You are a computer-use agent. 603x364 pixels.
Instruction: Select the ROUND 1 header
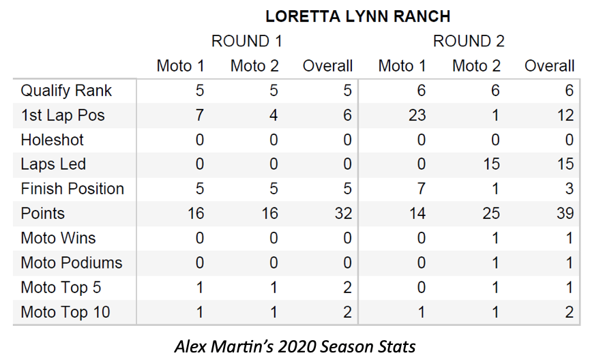point(246,41)
